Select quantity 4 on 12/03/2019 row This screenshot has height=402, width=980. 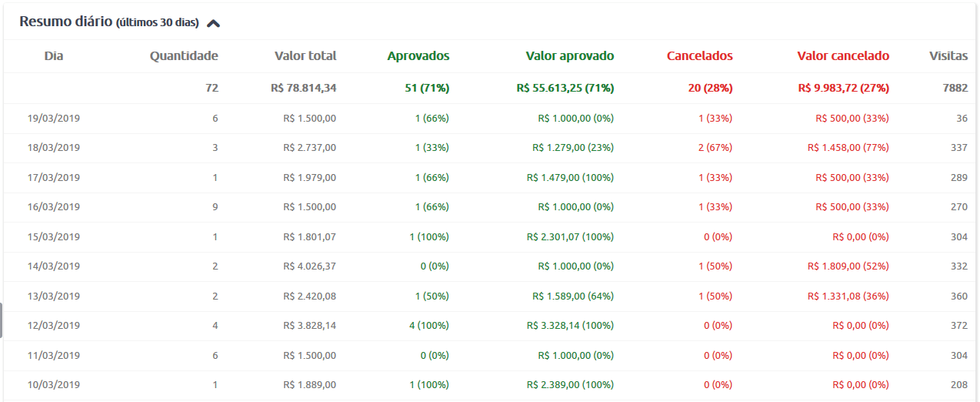[215, 326]
